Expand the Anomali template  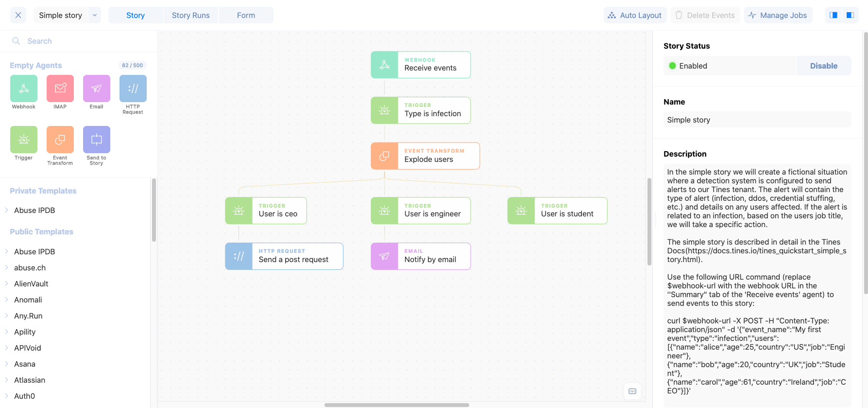[7, 300]
